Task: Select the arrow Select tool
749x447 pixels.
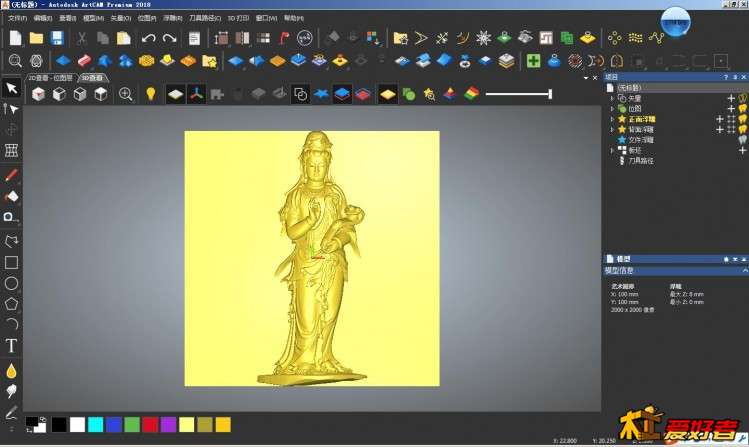Action: (x=11, y=88)
